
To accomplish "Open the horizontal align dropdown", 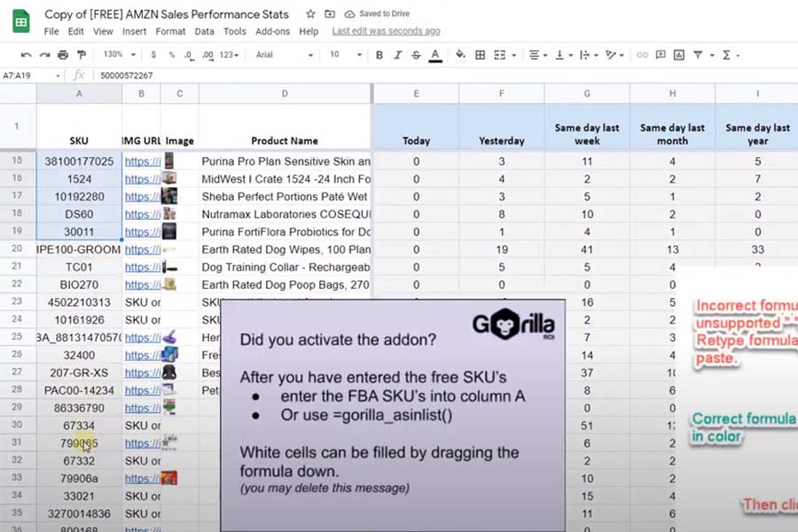I will pyautogui.click(x=537, y=55).
